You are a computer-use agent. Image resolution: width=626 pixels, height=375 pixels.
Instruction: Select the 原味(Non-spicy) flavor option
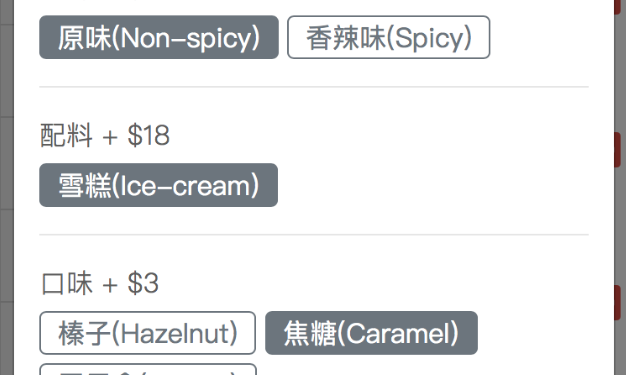pyautogui.click(x=158, y=37)
